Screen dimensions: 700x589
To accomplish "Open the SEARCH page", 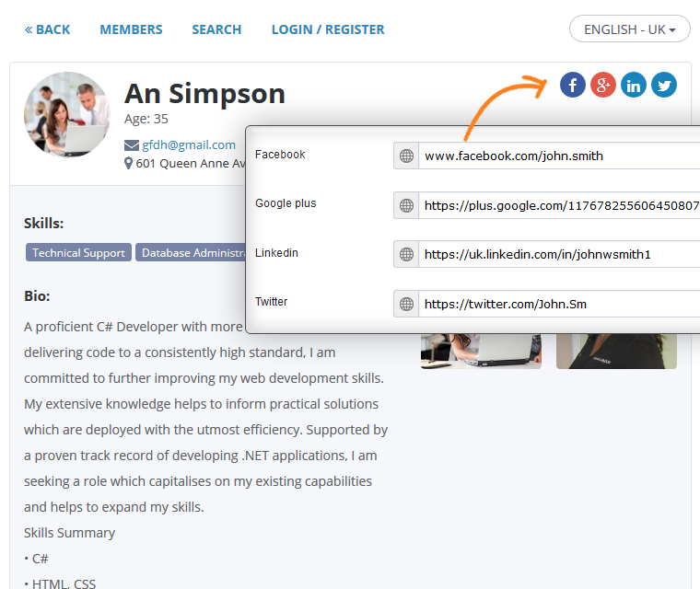I will [x=216, y=29].
